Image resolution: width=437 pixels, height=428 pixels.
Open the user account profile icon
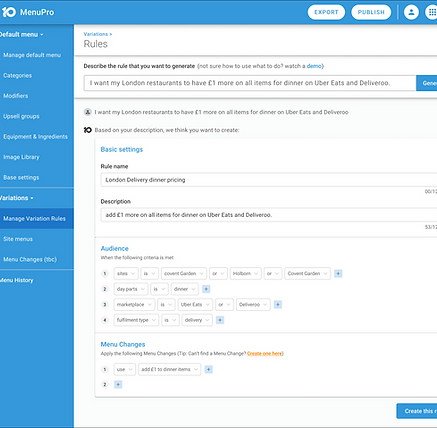pos(411,12)
